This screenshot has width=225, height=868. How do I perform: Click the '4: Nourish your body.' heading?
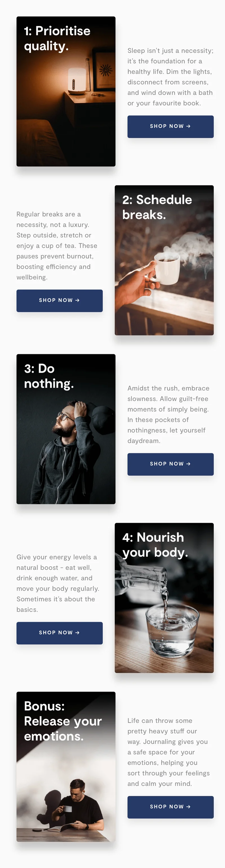155,545
